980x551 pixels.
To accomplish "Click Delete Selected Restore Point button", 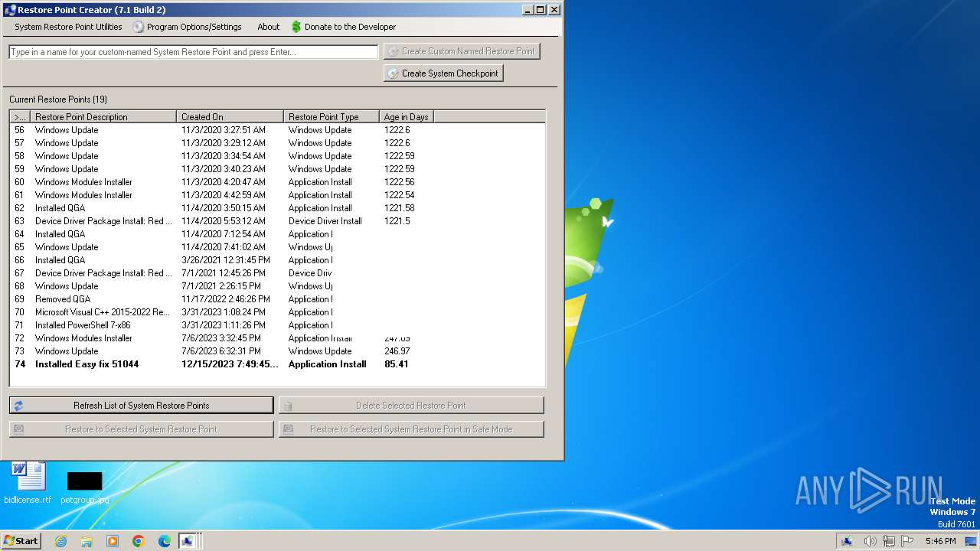I will click(x=411, y=406).
